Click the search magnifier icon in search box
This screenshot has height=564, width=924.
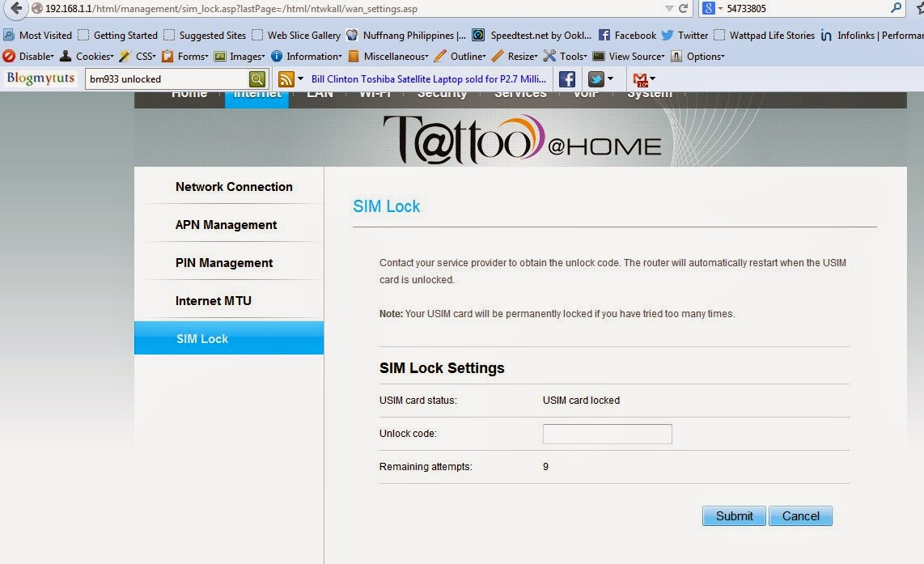point(896,8)
